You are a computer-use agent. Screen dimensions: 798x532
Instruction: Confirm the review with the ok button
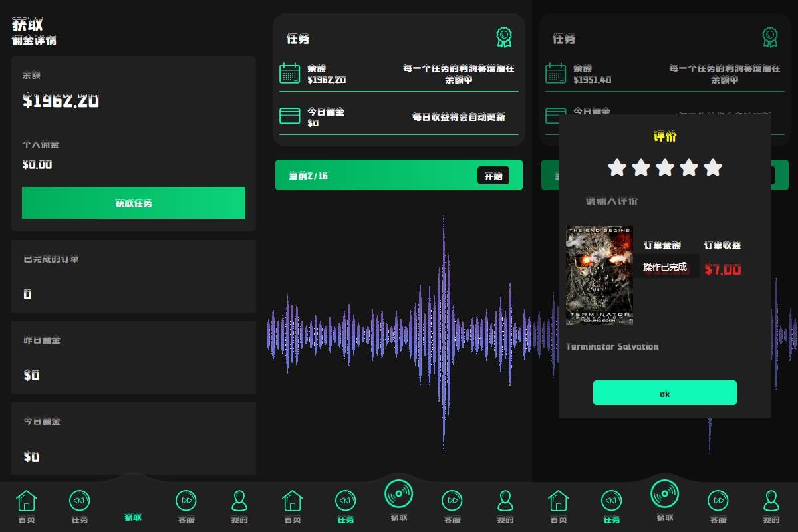tap(664, 393)
